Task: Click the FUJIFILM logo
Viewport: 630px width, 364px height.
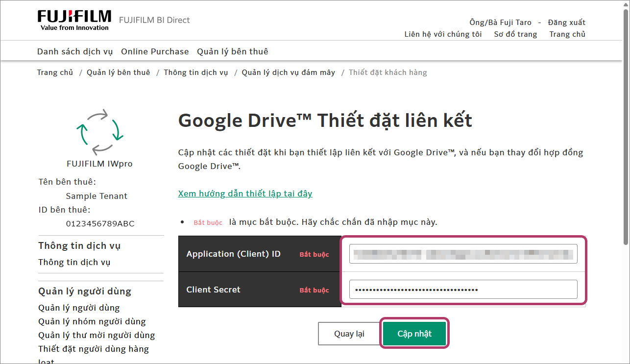Action: (74, 20)
